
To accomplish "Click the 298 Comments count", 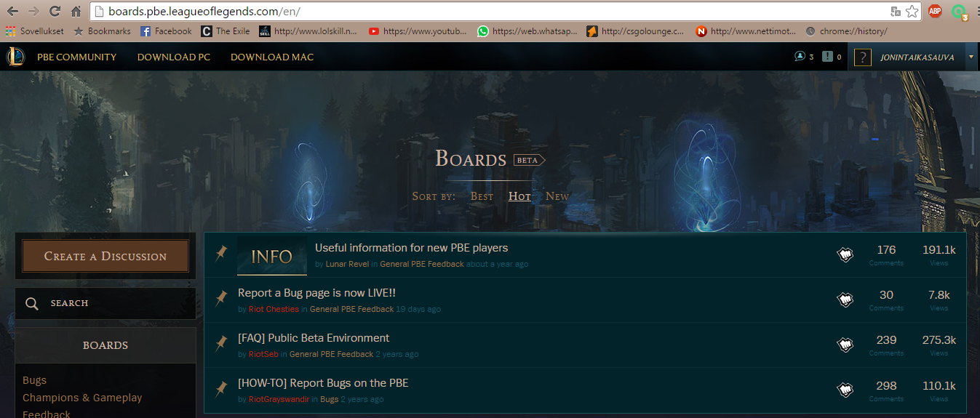I will coord(886,390).
